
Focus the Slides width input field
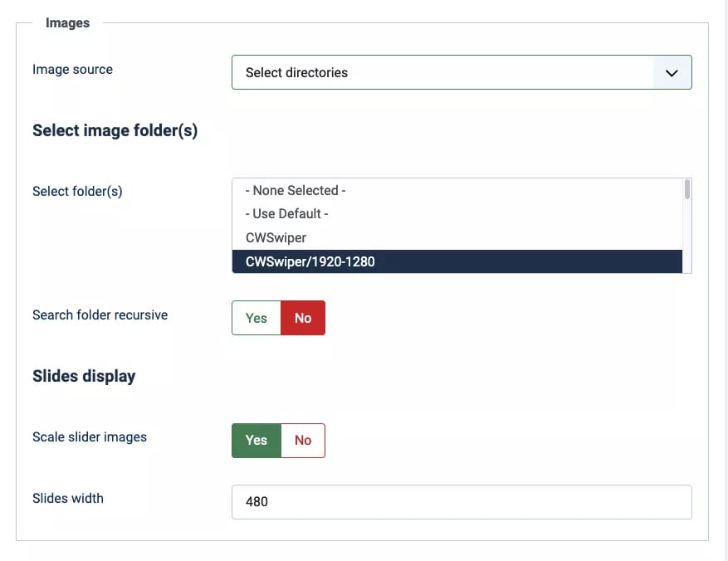click(x=461, y=502)
